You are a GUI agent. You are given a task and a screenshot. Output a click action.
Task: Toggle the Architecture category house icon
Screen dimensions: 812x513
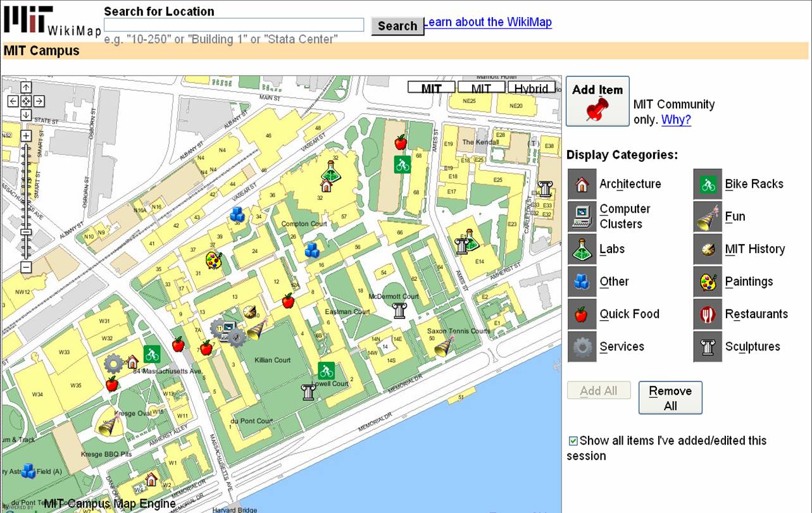(x=582, y=184)
